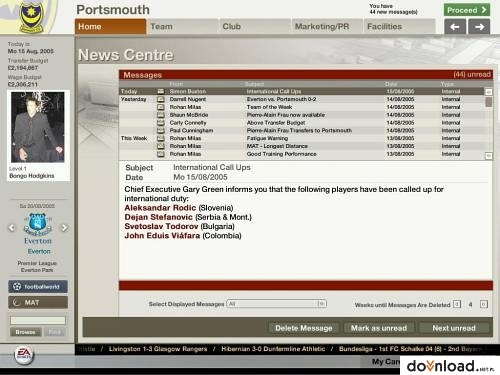Open the MAT button
Viewport: 500px width, 375px height.
38,302
